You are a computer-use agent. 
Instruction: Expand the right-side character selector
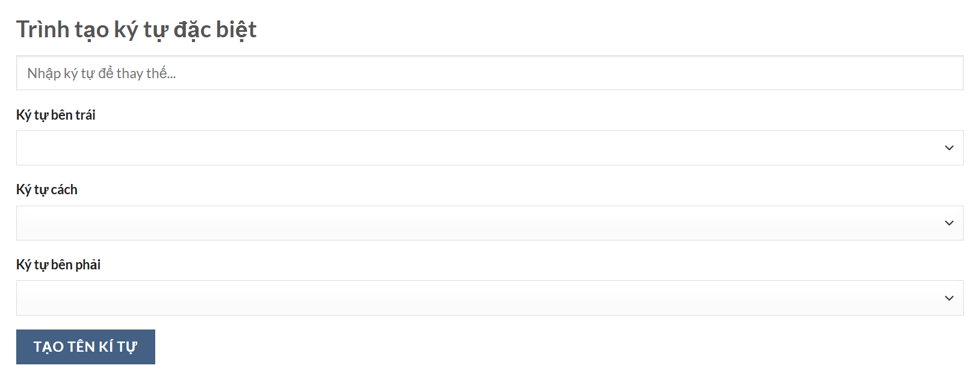[489, 298]
